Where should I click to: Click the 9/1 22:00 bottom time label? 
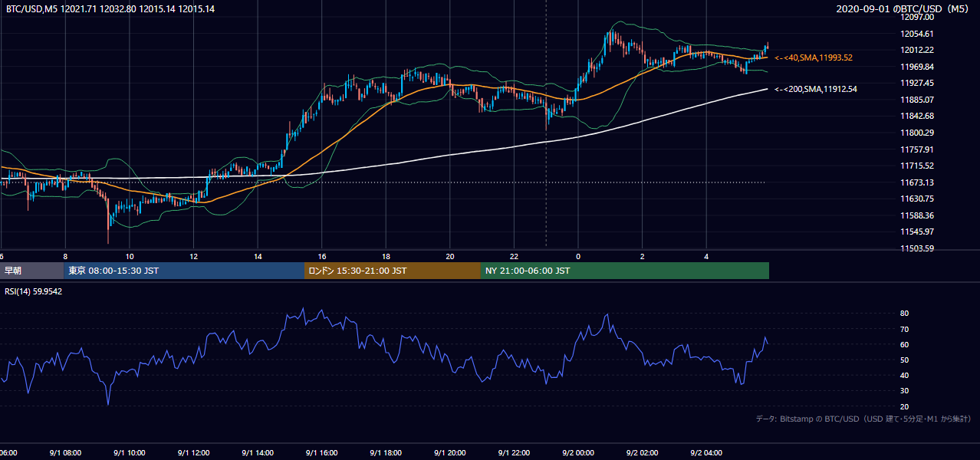point(515,452)
